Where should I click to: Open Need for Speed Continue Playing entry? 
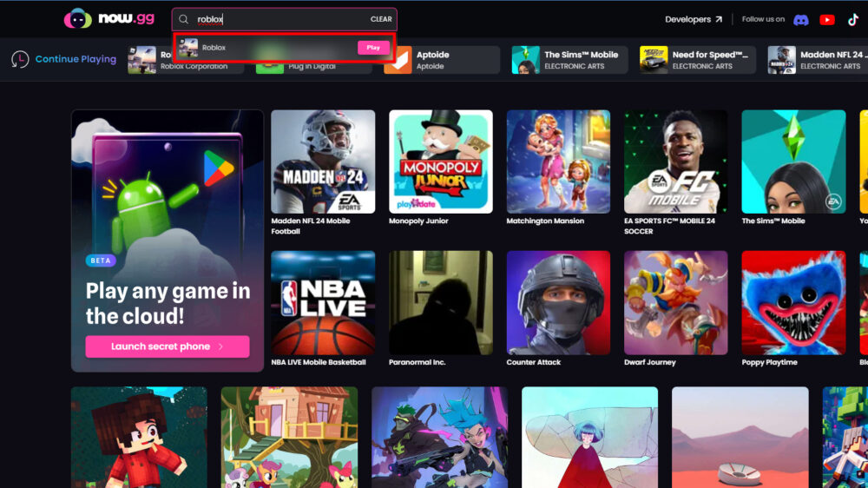698,60
